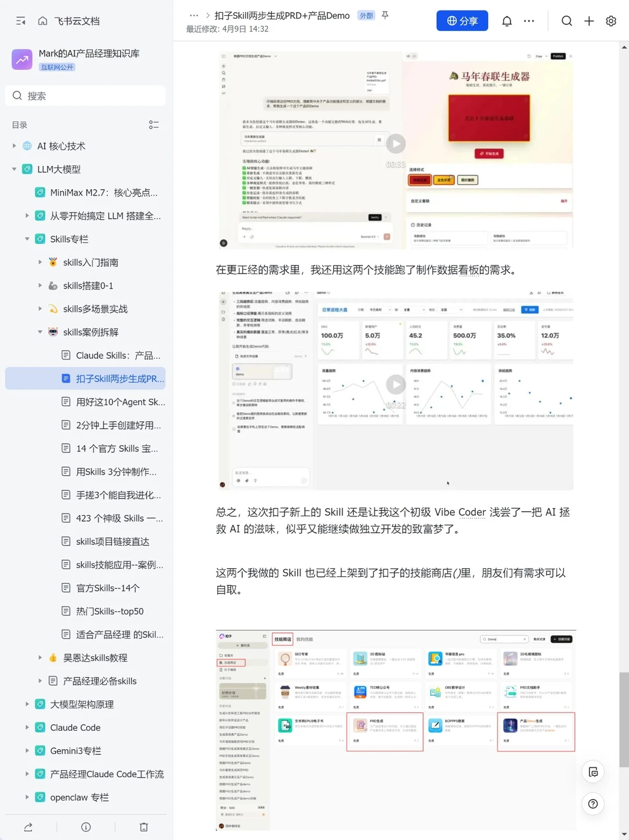The height and width of the screenshot is (840, 629).
Task: Focus the 搜索 input field
Action: point(86,95)
